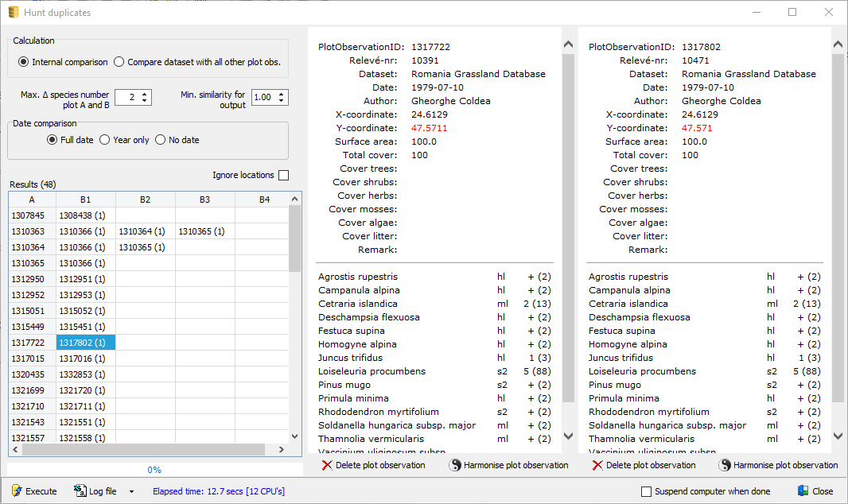The width and height of the screenshot is (848, 504).
Task: Tick Suspend computer when done checkbox
Action: pyautogui.click(x=646, y=491)
